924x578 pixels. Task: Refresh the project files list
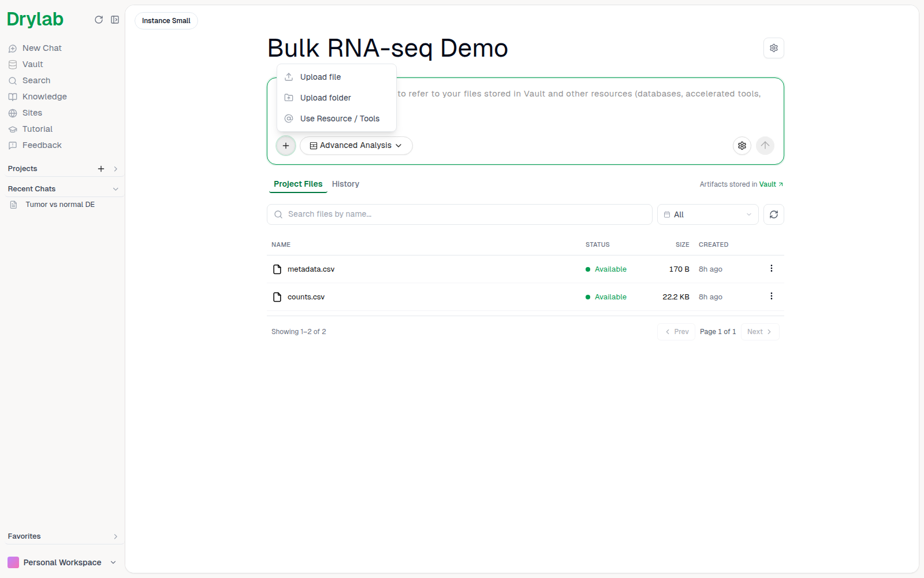(774, 214)
